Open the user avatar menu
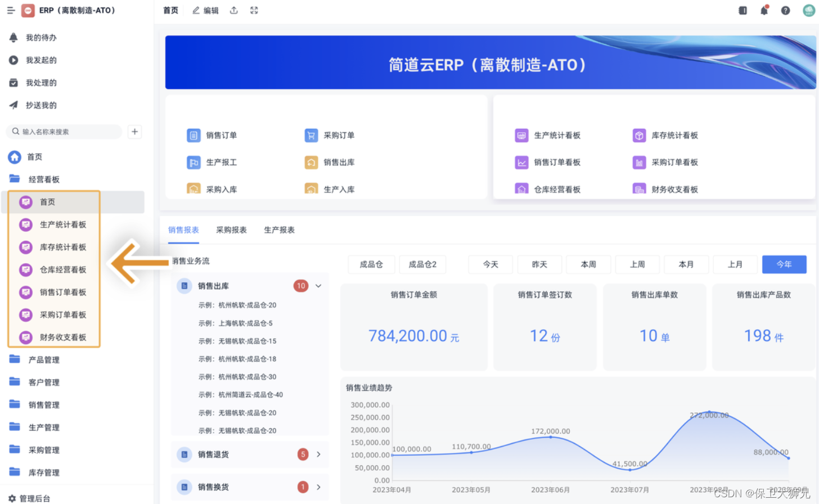The height and width of the screenshot is (504, 819). [x=809, y=10]
